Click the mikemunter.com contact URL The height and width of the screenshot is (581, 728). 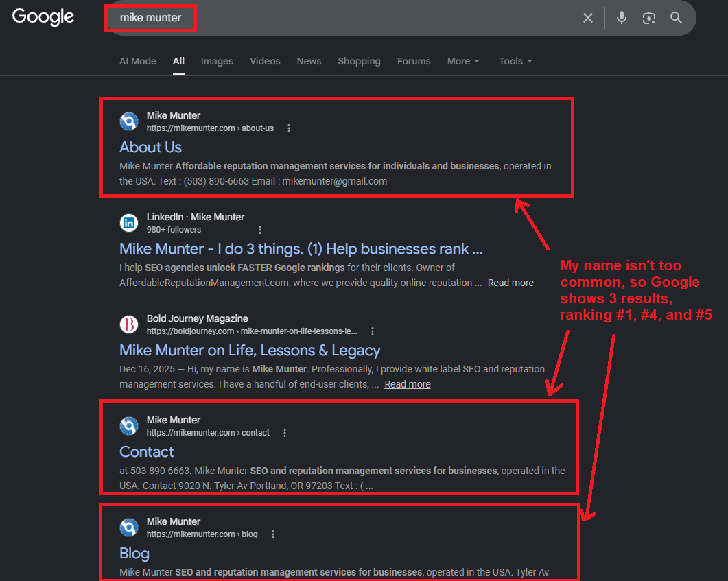208,433
